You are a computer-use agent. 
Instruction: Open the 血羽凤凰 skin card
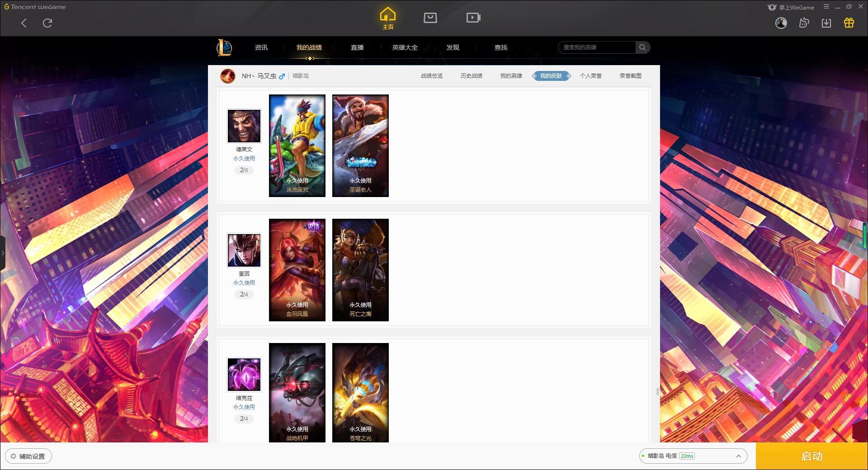point(297,270)
